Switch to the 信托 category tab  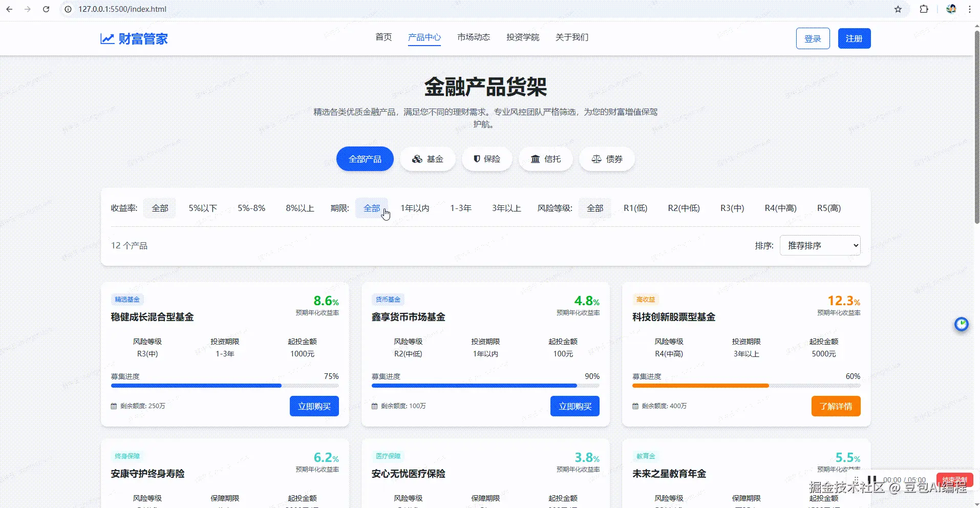pos(546,159)
